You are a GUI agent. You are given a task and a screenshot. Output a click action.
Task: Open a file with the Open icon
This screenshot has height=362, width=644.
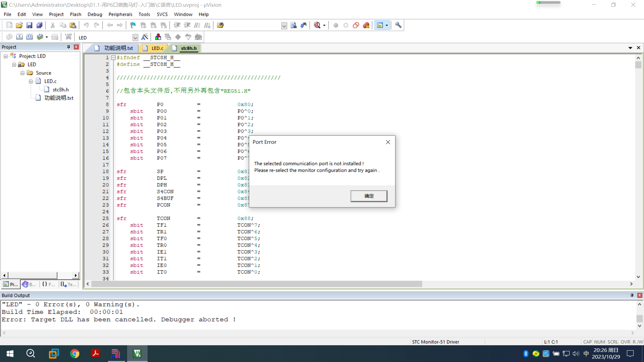[19, 25]
